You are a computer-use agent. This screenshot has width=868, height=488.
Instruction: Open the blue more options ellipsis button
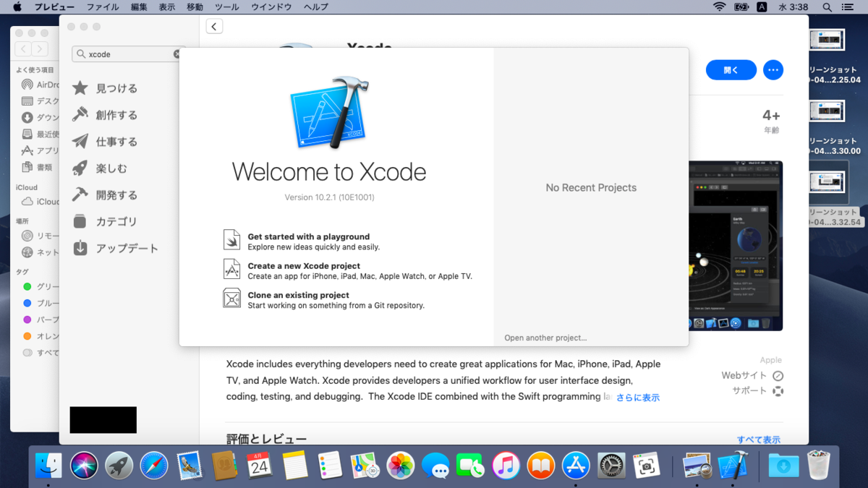[773, 70]
